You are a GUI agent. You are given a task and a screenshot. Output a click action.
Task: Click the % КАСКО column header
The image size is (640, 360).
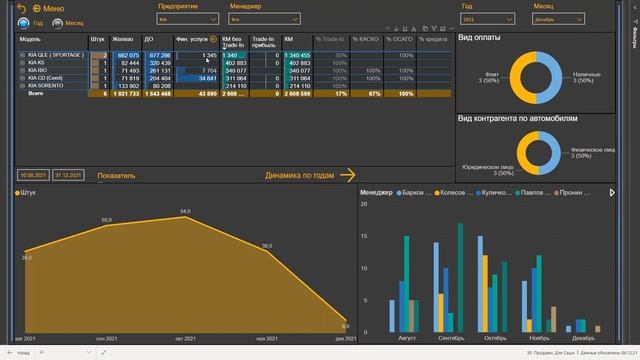coord(365,40)
